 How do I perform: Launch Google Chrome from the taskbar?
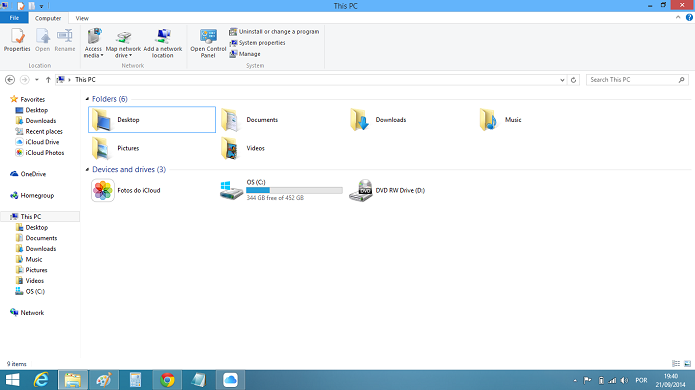[167, 380]
